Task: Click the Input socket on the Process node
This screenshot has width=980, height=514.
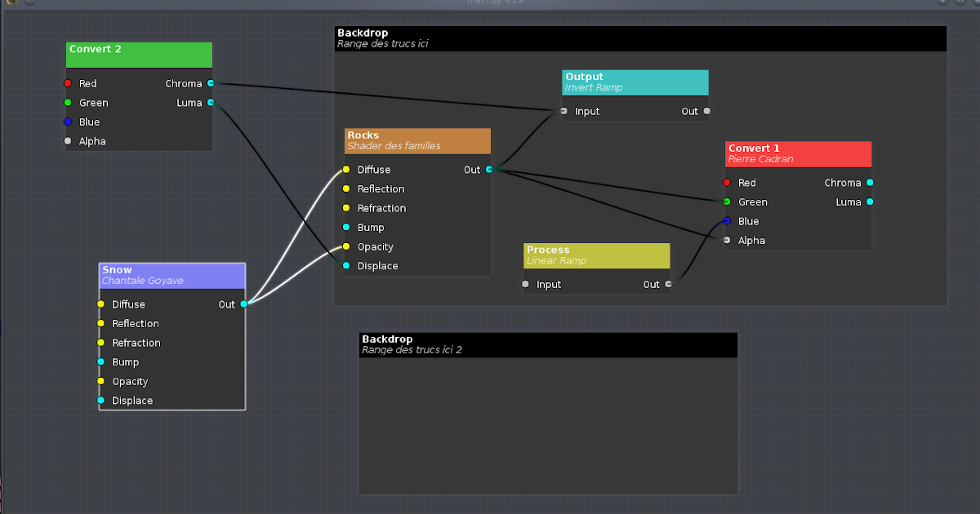Action: (525, 284)
